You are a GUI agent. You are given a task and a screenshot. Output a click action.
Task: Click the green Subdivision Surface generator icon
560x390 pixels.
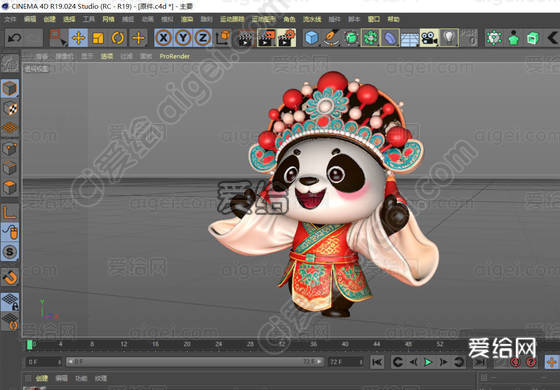click(351, 38)
